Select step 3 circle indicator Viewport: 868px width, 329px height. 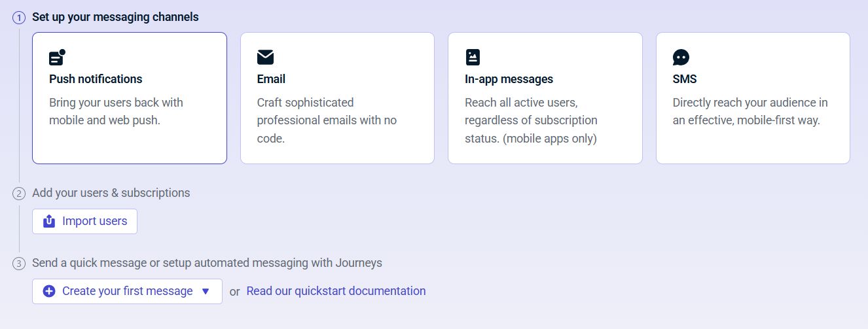point(19,264)
